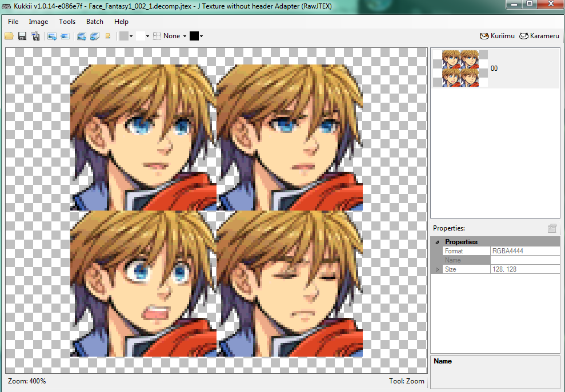The height and width of the screenshot is (392, 565).
Task: Click the Save floppy disk icon
Action: pos(22,36)
